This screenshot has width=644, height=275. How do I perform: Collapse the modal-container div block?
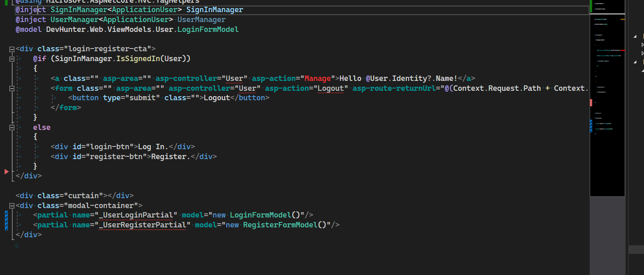(12, 206)
